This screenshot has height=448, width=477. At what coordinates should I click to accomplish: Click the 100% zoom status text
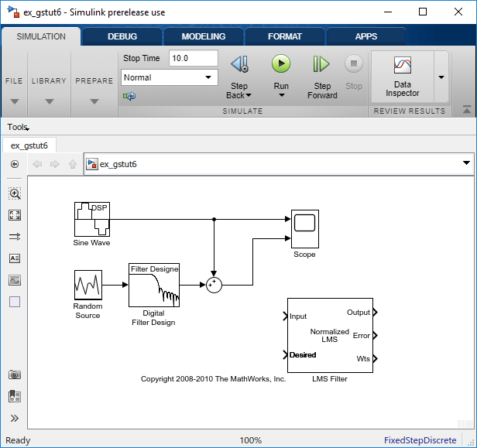pos(251,440)
